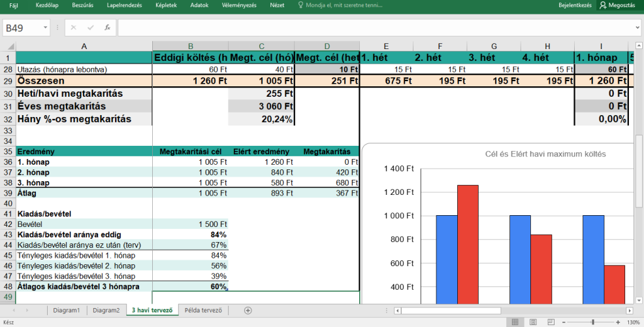Image resolution: width=644 pixels, height=327 pixels.
Task: Click the zoom level slider handle
Action: coord(592,322)
